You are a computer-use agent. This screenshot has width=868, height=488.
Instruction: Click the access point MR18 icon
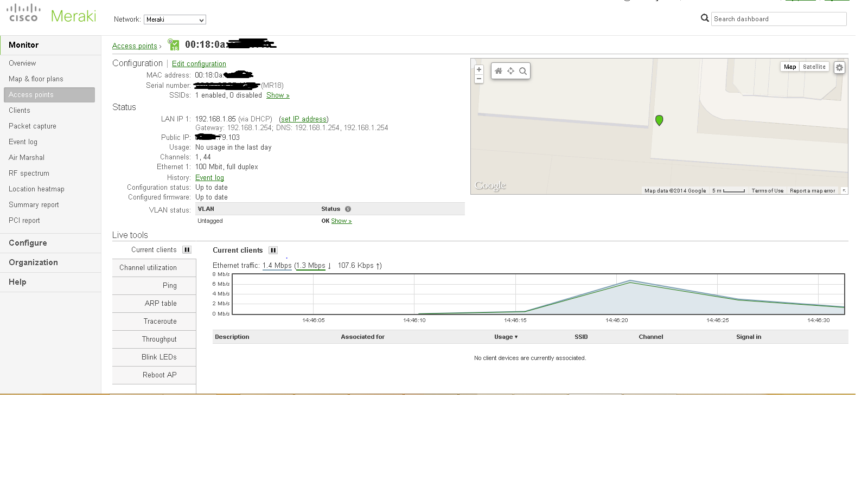174,44
